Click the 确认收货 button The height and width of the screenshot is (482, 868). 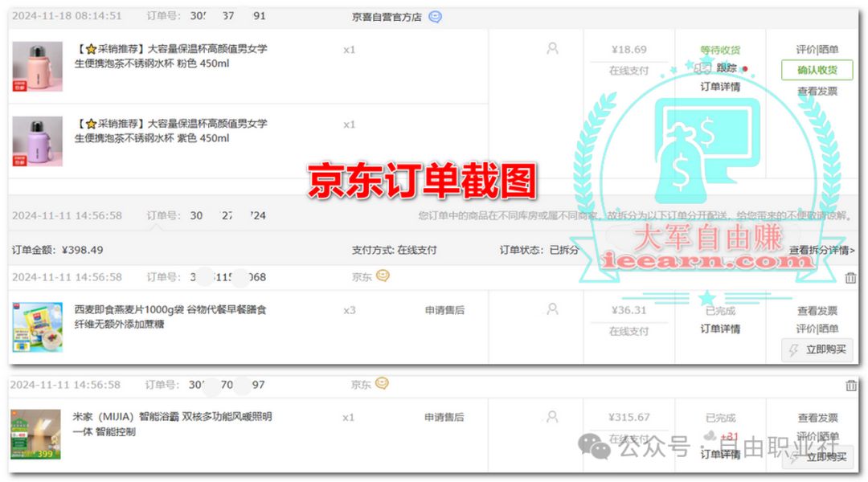(817, 70)
